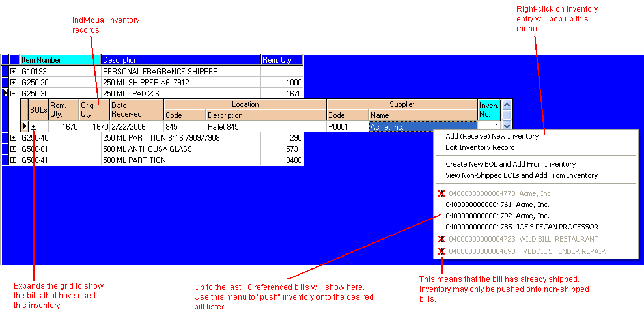
Task: Choose Create New BOL and Add From Inventory
Action: pyautogui.click(x=511, y=164)
